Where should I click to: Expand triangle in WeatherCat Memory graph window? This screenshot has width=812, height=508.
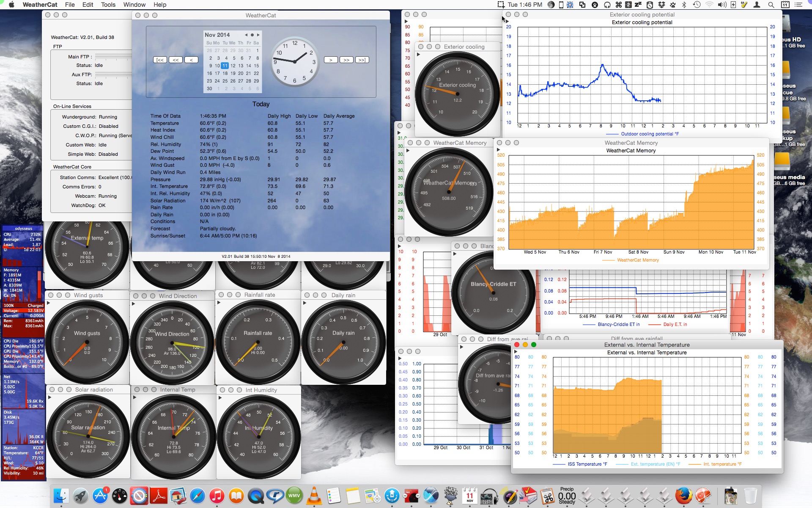point(499,150)
